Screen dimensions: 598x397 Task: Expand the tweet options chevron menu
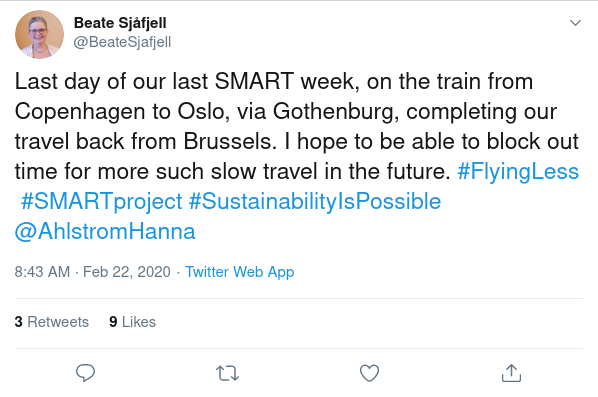click(x=575, y=23)
